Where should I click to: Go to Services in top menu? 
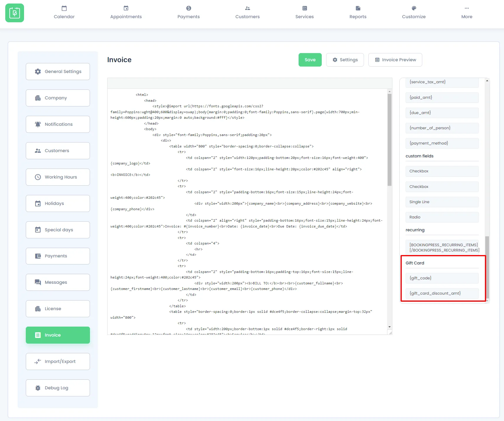[304, 13]
